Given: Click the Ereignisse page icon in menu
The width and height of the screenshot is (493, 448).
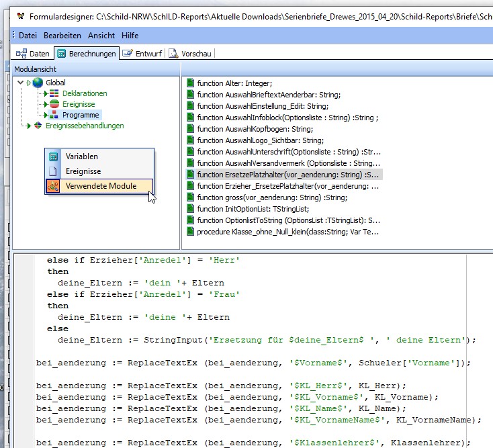Looking at the screenshot, I should point(53,171).
